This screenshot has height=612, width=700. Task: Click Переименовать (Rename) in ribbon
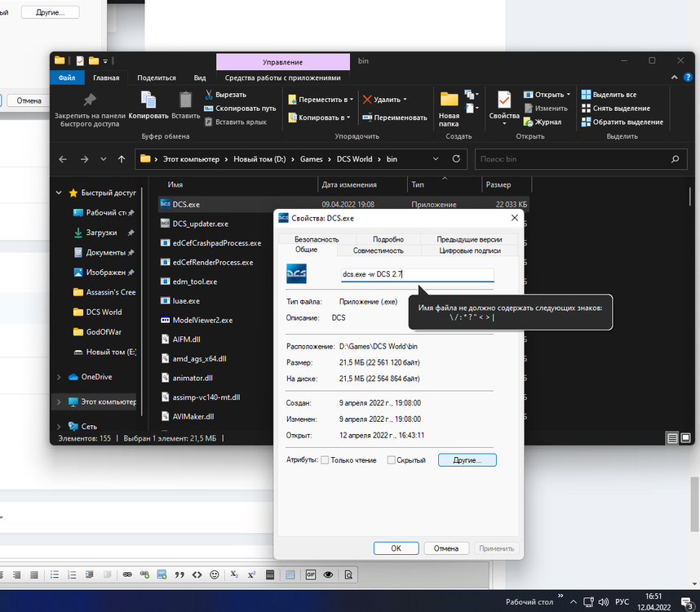click(x=395, y=118)
